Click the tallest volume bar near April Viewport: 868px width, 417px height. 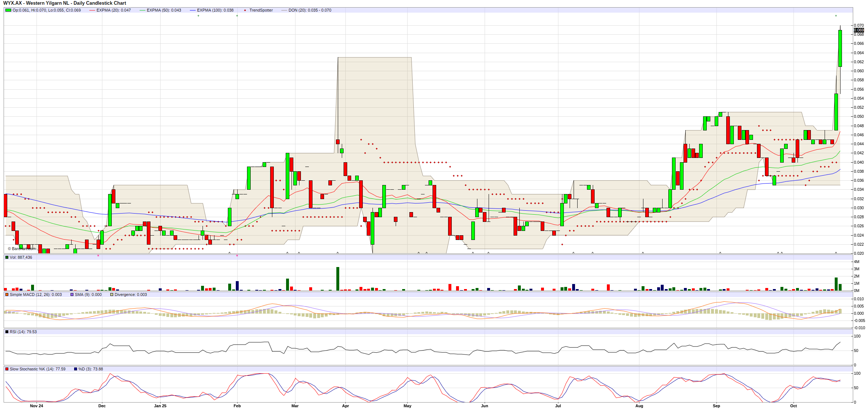[x=338, y=278]
